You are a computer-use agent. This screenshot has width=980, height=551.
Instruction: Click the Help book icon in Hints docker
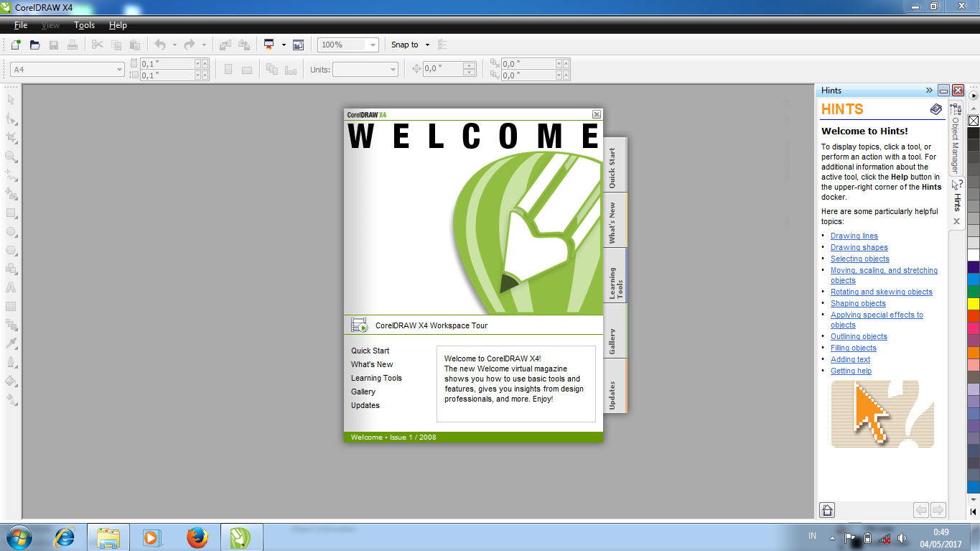(x=936, y=109)
